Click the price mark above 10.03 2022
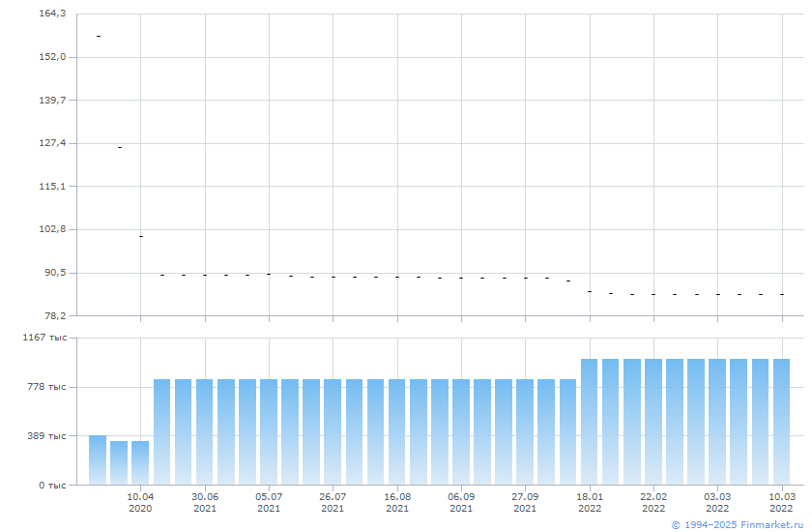 pos(782,294)
